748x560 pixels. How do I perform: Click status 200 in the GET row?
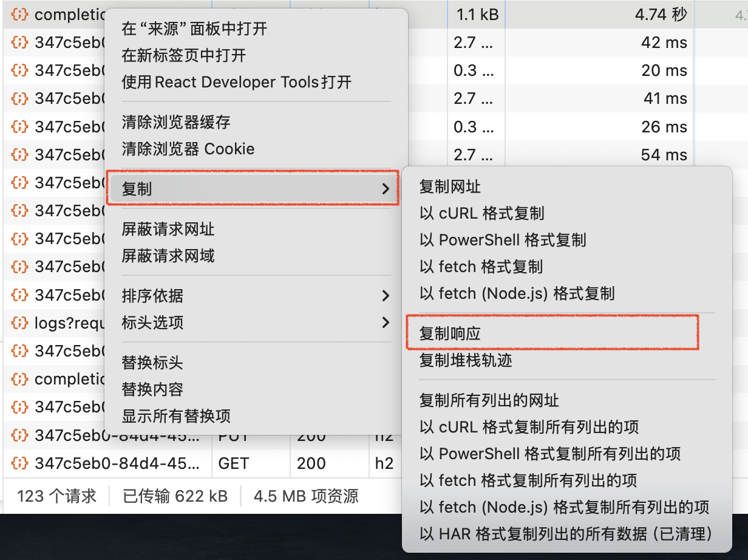coord(311,463)
